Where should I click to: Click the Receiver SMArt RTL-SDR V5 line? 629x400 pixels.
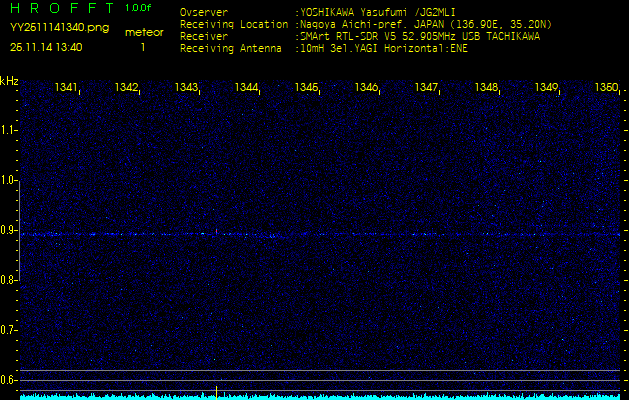(x=419, y=35)
